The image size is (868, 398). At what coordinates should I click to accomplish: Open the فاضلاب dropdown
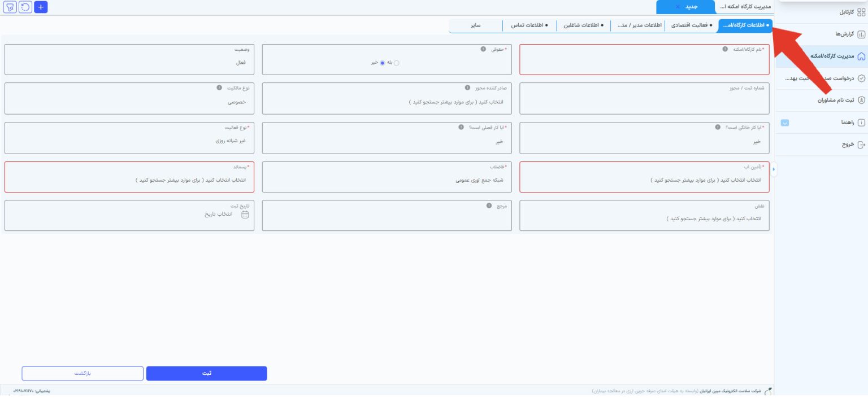point(387,177)
